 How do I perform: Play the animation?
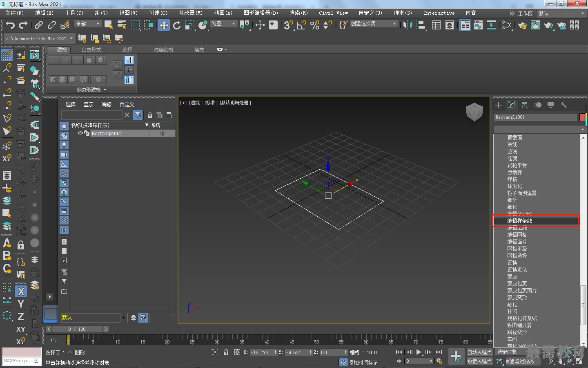[419, 352]
